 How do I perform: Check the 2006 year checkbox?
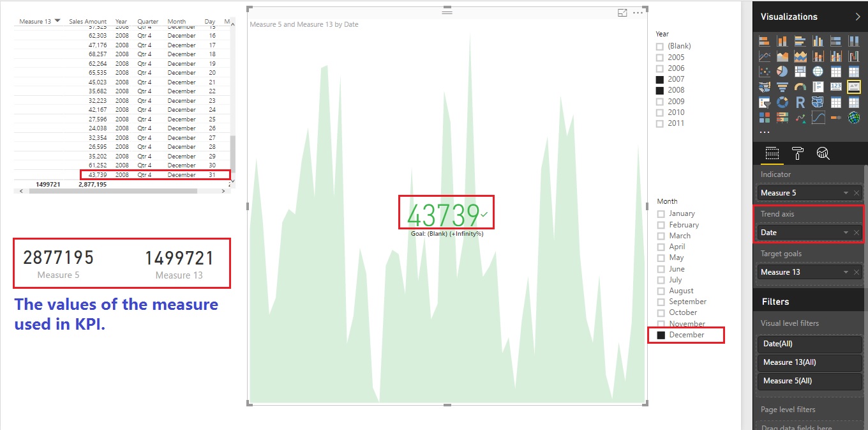coord(661,68)
